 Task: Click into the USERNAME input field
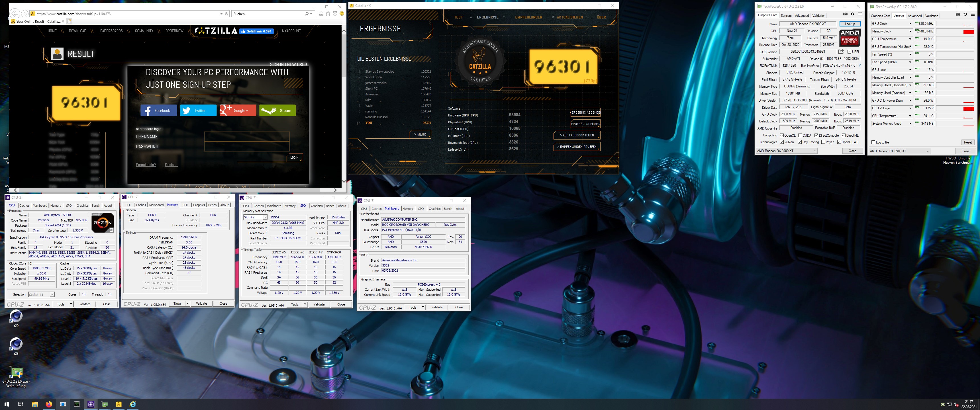point(247,137)
